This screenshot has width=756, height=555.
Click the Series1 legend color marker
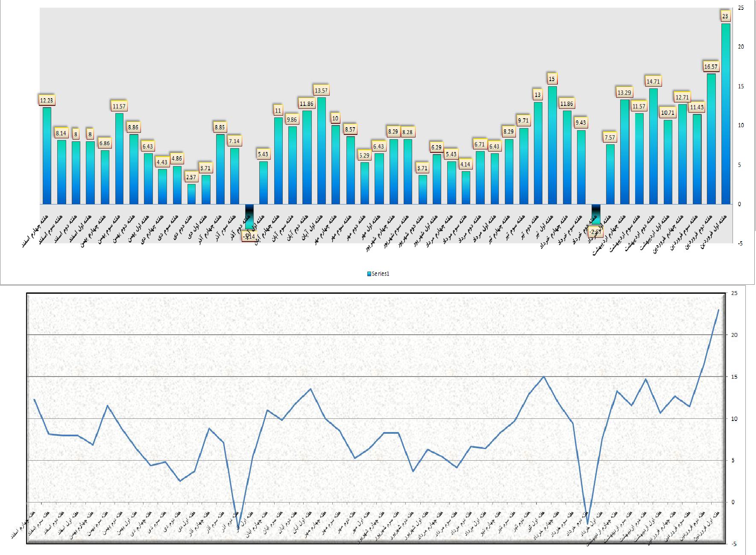369,274
